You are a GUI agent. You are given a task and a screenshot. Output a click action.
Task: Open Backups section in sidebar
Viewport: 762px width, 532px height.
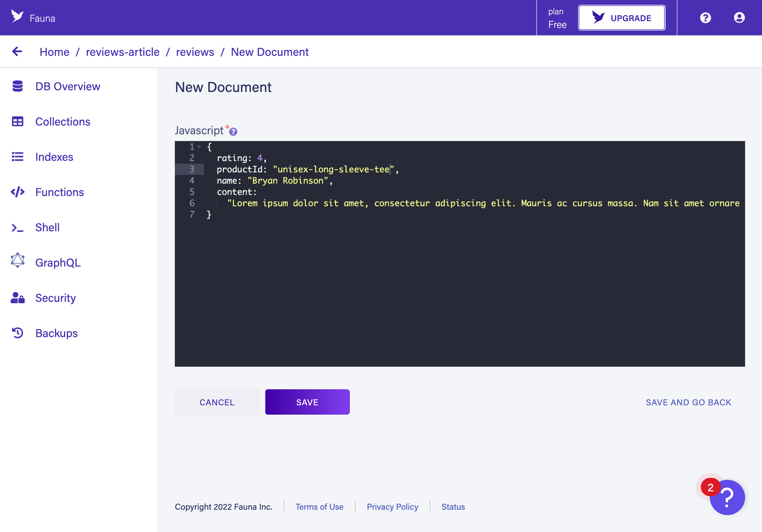[56, 333]
